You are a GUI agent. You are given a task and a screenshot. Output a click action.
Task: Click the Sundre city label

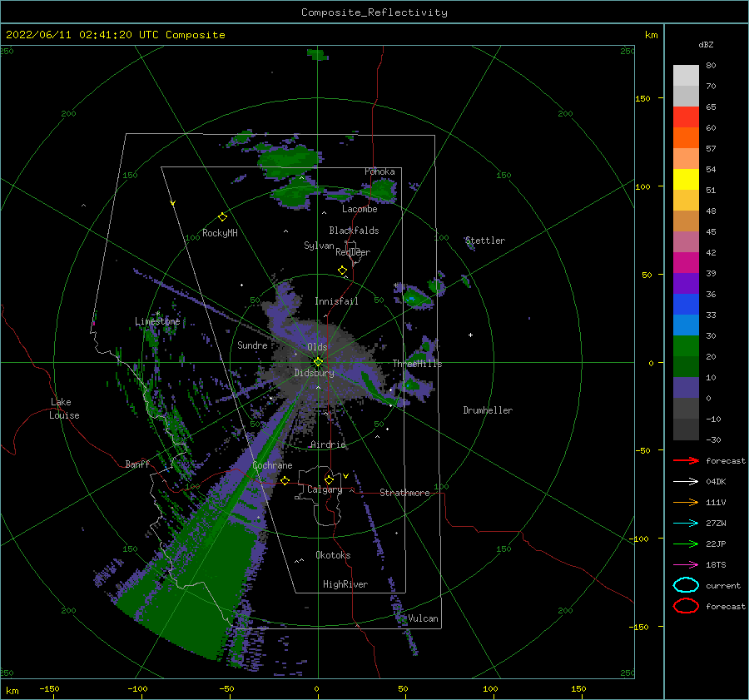point(252,345)
